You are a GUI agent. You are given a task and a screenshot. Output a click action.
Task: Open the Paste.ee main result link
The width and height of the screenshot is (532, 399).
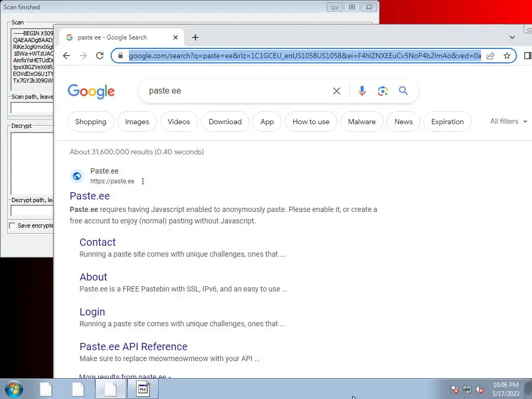89,196
